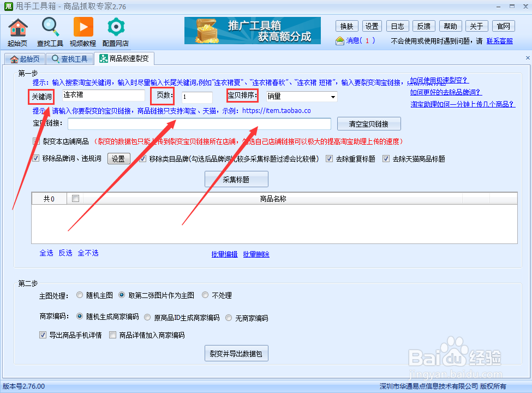This screenshot has width=532, height=393.
Task: Click the 推广工具箱 promotion banner
Action: [x=252, y=31]
